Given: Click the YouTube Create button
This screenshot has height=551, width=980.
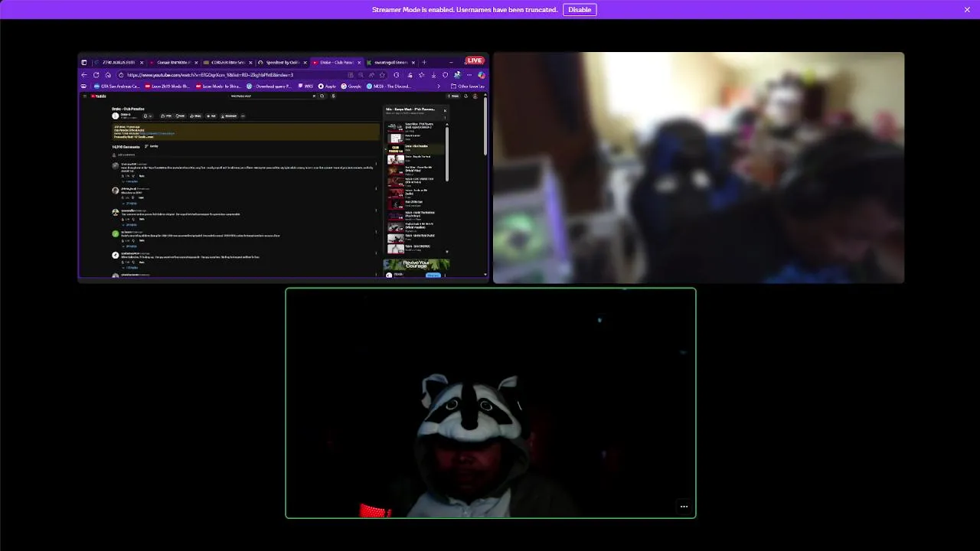Looking at the screenshot, I should pyautogui.click(x=454, y=96).
